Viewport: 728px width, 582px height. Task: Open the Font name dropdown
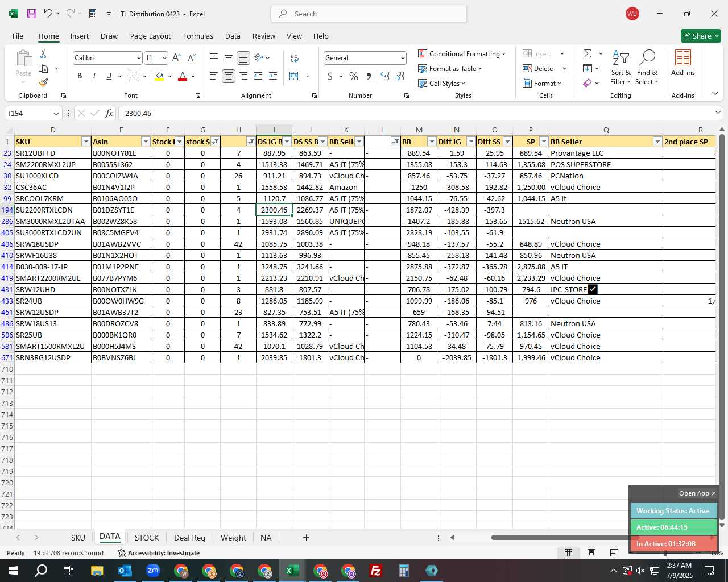[138, 58]
